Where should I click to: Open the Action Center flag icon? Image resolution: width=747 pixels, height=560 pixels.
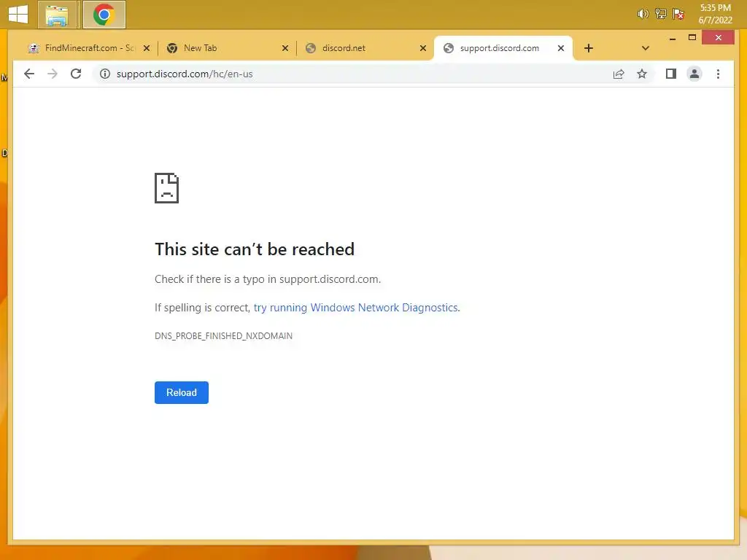coord(678,14)
